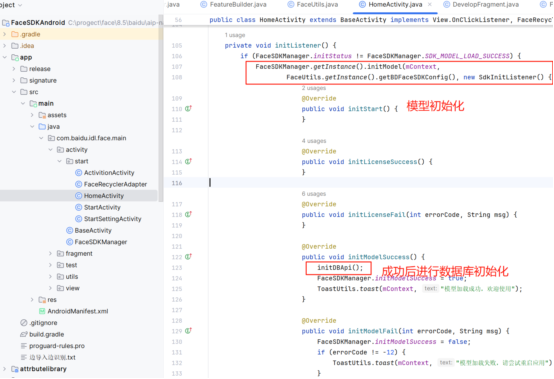Select proguard-rules.pro in project tree
The width and height of the screenshot is (554, 379).
pyautogui.click(x=57, y=346)
